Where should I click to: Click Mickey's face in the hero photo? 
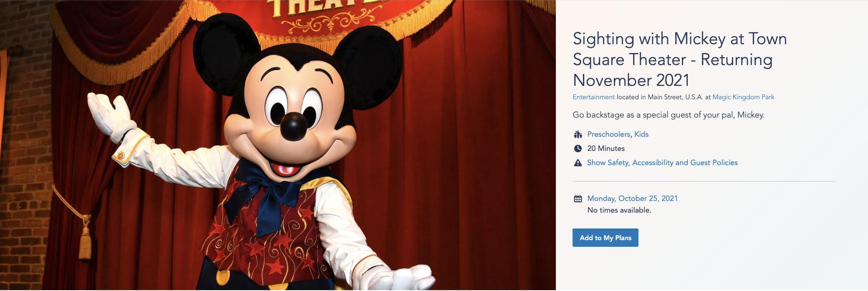293,113
